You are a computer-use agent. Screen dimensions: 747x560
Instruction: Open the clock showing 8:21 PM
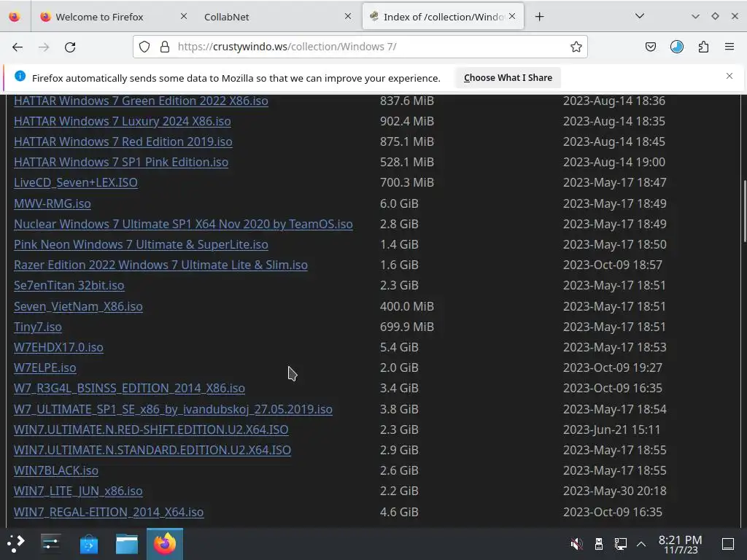tap(680, 544)
